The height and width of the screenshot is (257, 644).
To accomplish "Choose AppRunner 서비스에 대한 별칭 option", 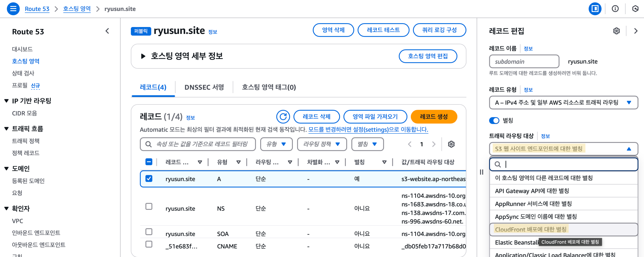I will click(563, 204).
